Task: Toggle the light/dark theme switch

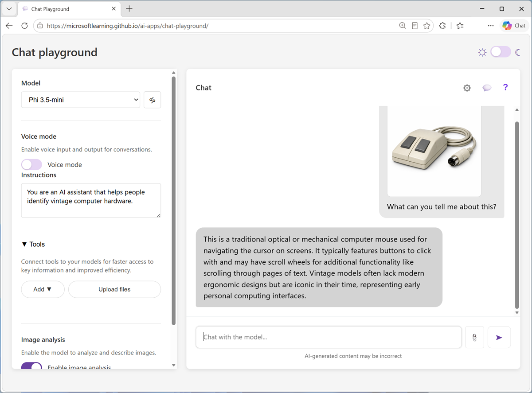Action: pyautogui.click(x=501, y=52)
